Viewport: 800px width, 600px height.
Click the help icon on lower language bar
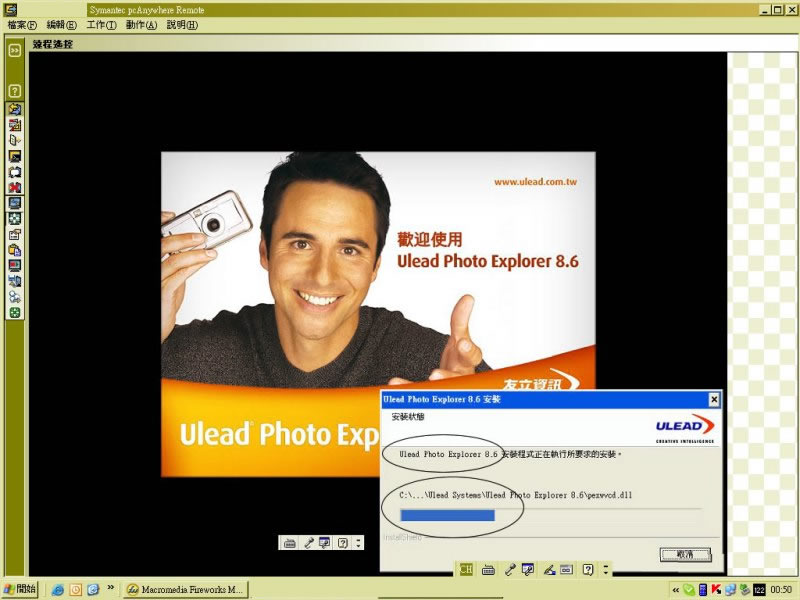coord(588,569)
